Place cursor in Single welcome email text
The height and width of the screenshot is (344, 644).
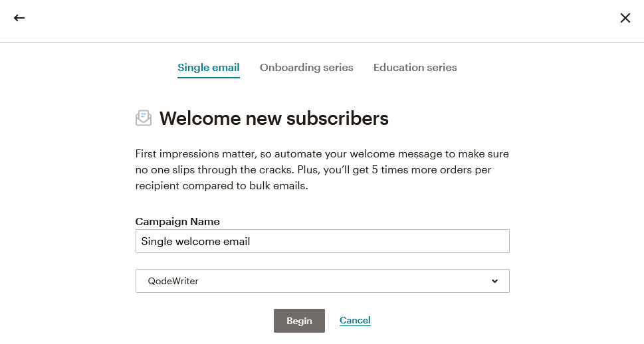195,241
